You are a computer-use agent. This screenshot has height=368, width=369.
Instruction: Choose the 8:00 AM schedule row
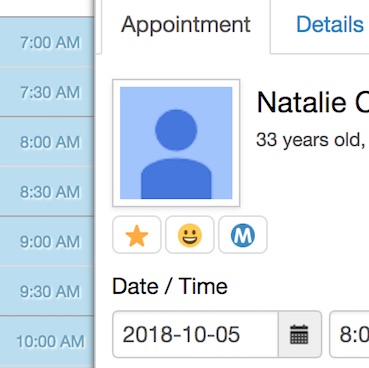[x=47, y=142]
